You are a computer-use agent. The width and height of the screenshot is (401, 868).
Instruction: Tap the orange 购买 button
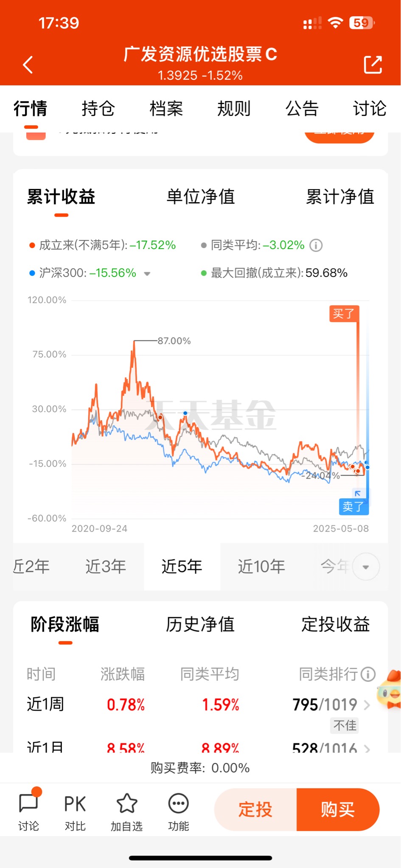338,809
